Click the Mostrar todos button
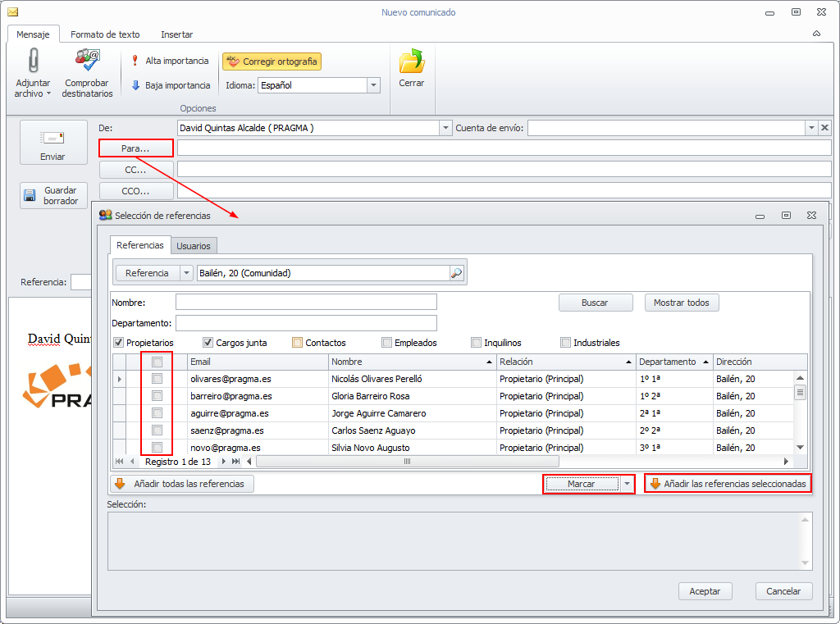840x624 pixels. (682, 303)
